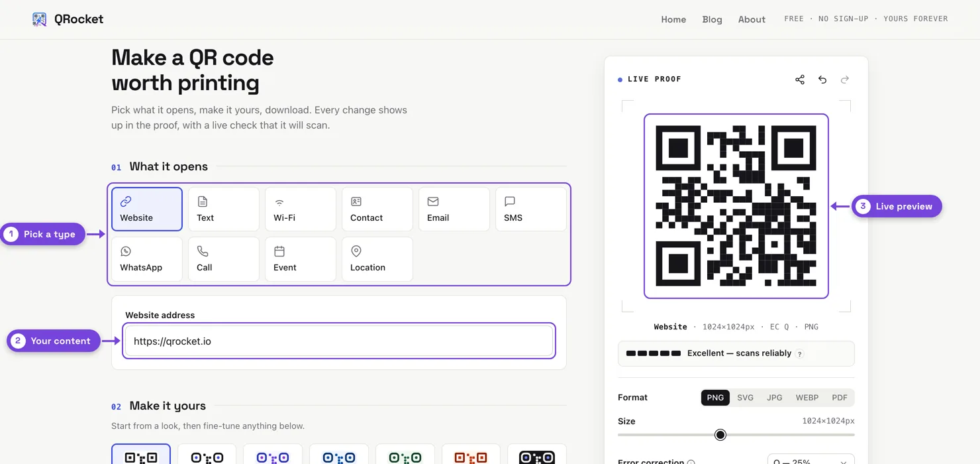
Task: Select the Website type card
Action: point(147,209)
